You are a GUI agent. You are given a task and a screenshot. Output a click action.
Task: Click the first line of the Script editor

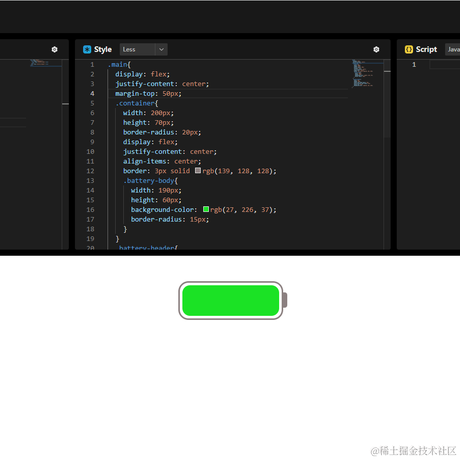[444, 64]
